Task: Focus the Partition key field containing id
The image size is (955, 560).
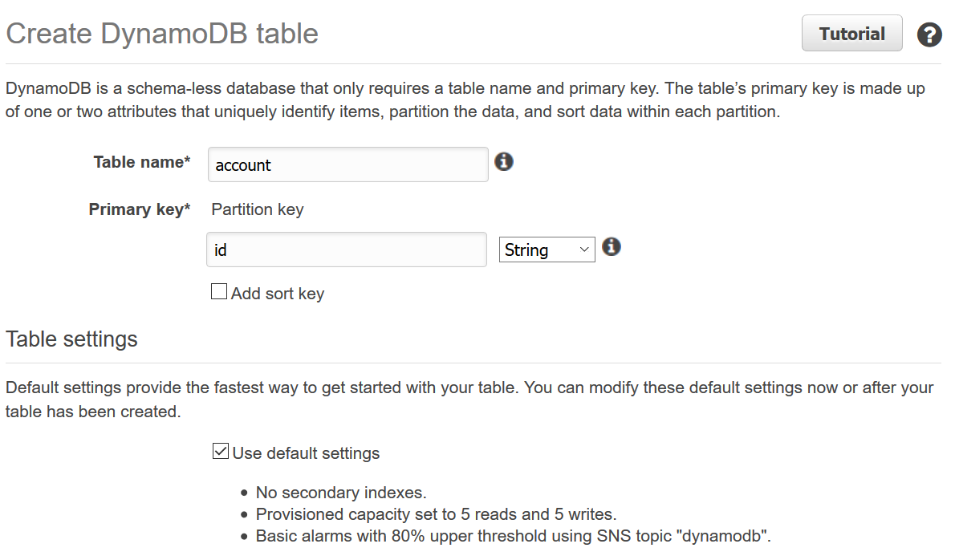Action: 347,250
